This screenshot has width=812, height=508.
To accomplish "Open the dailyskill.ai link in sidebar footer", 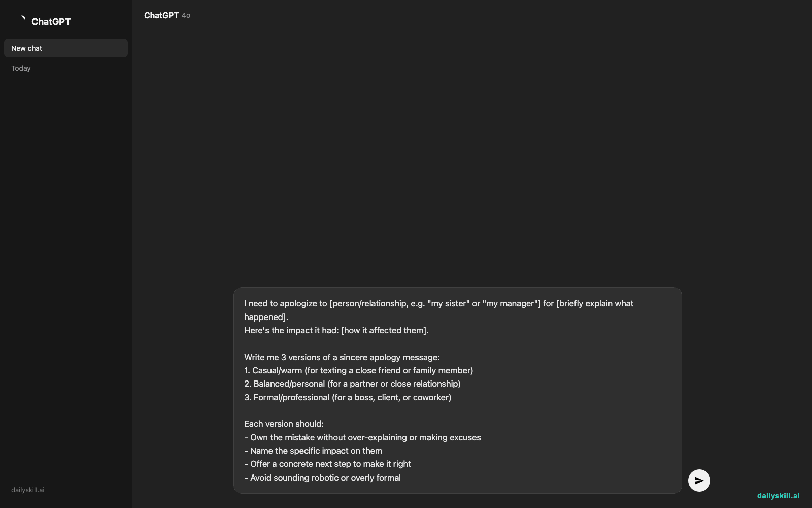I will click(x=28, y=490).
